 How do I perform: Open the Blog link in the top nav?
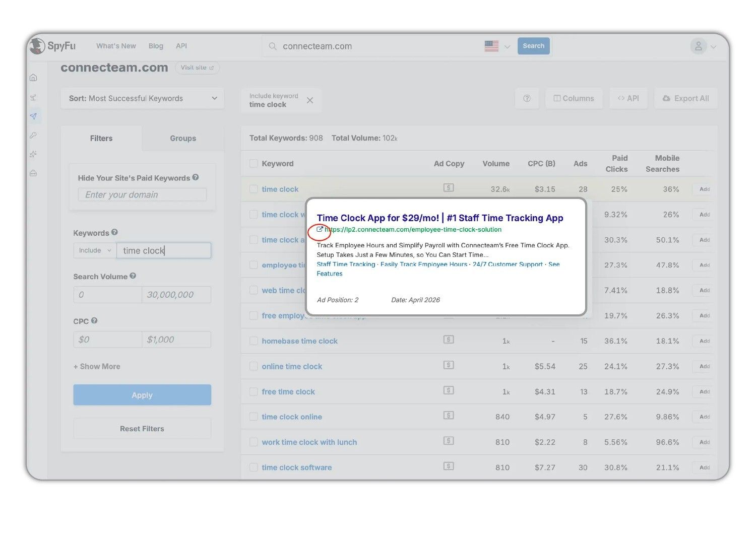[x=156, y=46]
